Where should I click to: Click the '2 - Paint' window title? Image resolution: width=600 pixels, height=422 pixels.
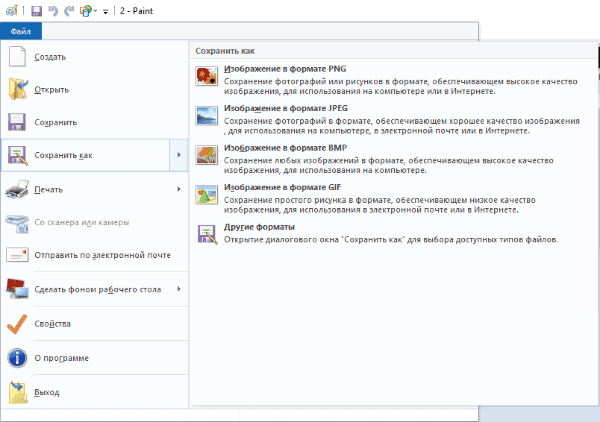(136, 11)
